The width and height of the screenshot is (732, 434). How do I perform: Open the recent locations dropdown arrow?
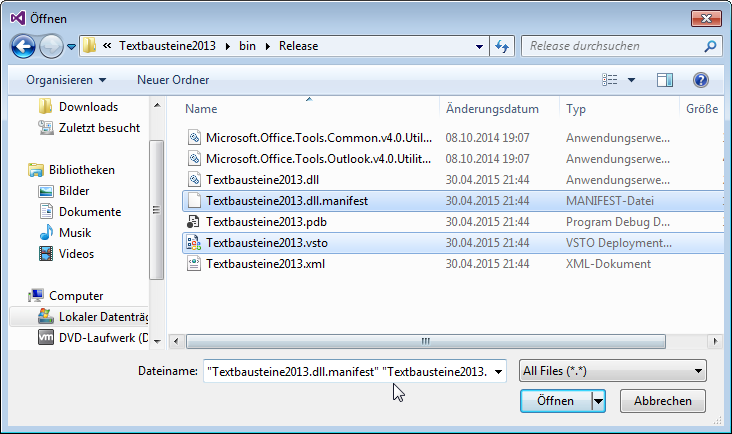(71, 47)
